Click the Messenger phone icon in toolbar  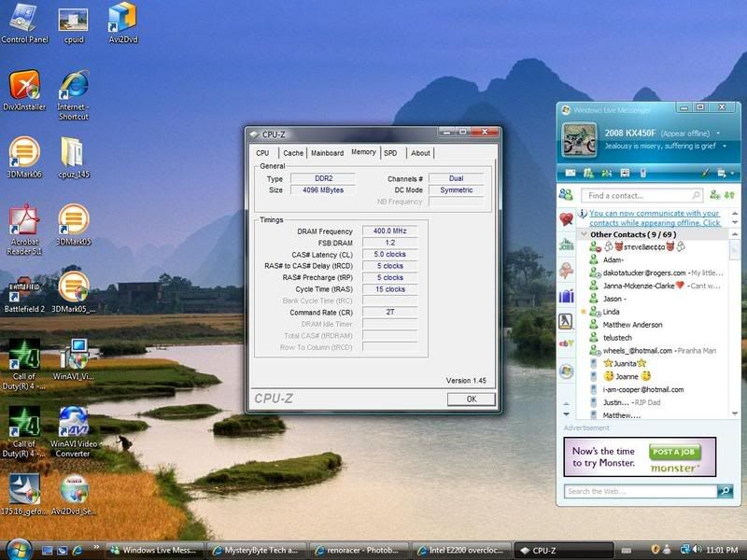642,174
